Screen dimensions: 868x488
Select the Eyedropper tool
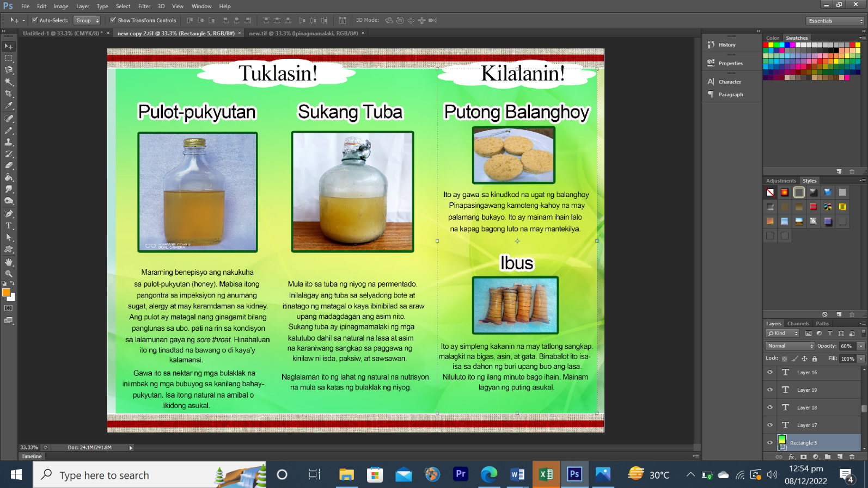[x=9, y=106]
